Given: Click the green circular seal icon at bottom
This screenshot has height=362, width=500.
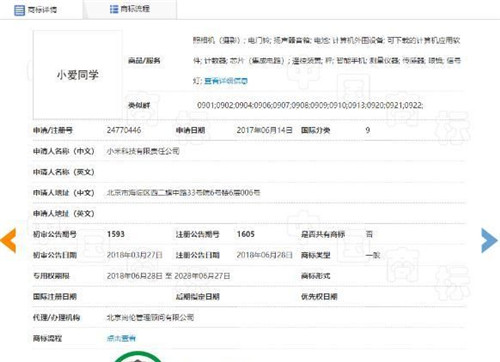Looking at the screenshot, I should (137, 357).
